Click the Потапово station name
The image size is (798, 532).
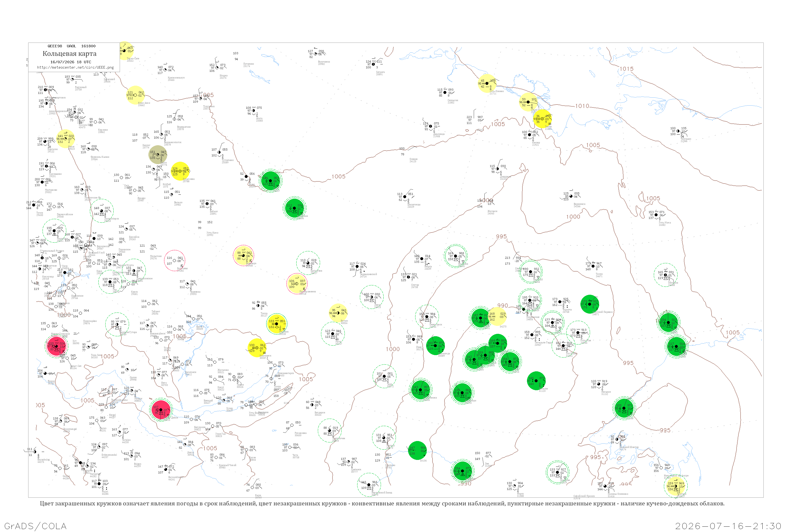click(248, 64)
